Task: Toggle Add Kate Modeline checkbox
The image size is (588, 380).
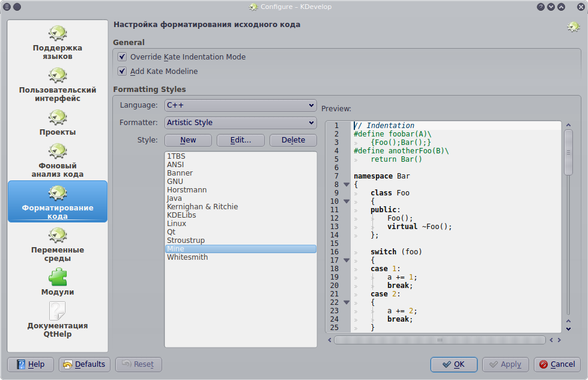Action: coord(123,71)
